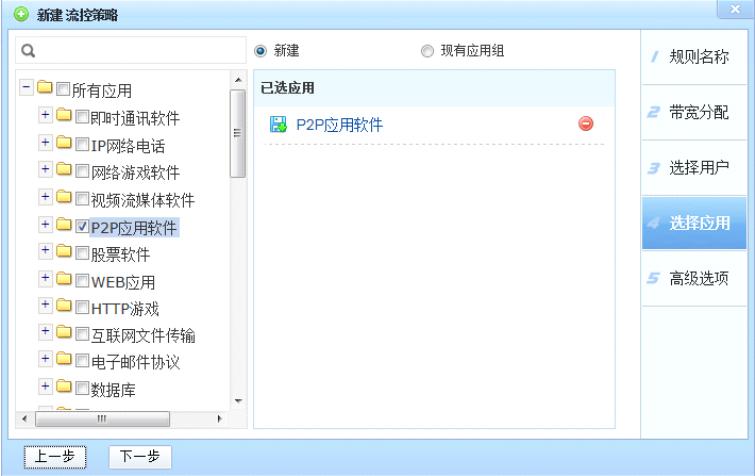Go to step 3 选择用户
Viewport: 755px width, 476px height.
694,167
